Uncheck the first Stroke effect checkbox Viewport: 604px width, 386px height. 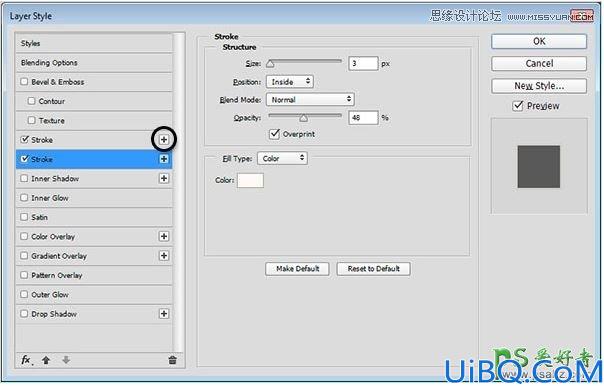pos(25,139)
